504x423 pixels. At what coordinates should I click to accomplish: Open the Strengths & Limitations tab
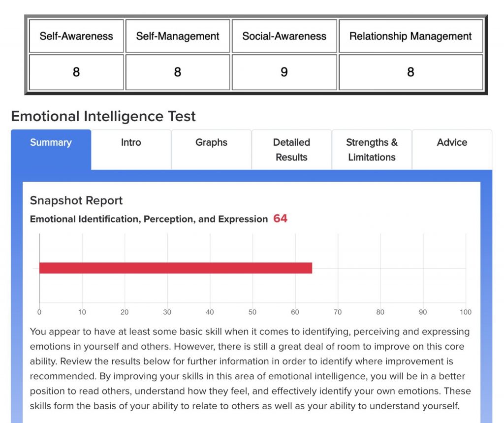pos(372,150)
